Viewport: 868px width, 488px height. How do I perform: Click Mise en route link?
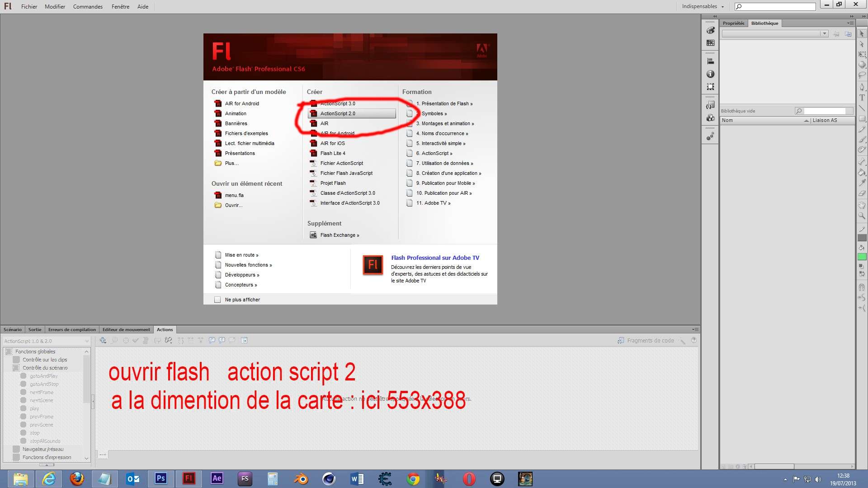241,254
